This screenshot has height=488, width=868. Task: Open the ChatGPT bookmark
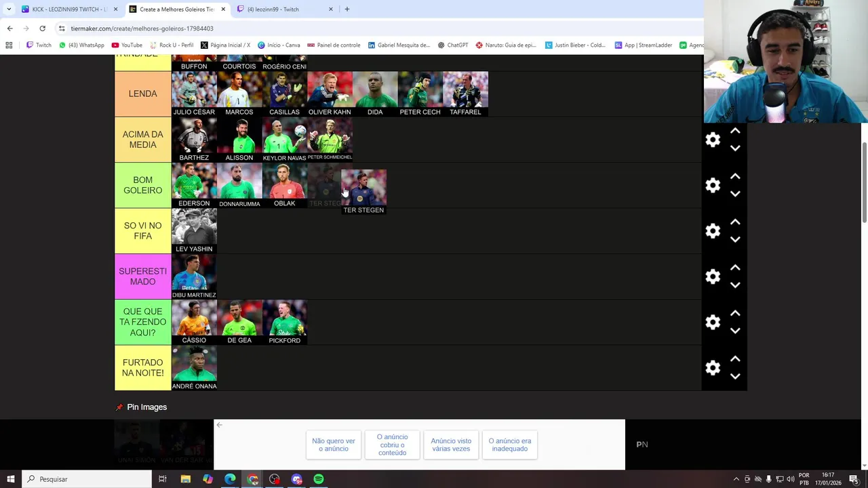point(453,45)
